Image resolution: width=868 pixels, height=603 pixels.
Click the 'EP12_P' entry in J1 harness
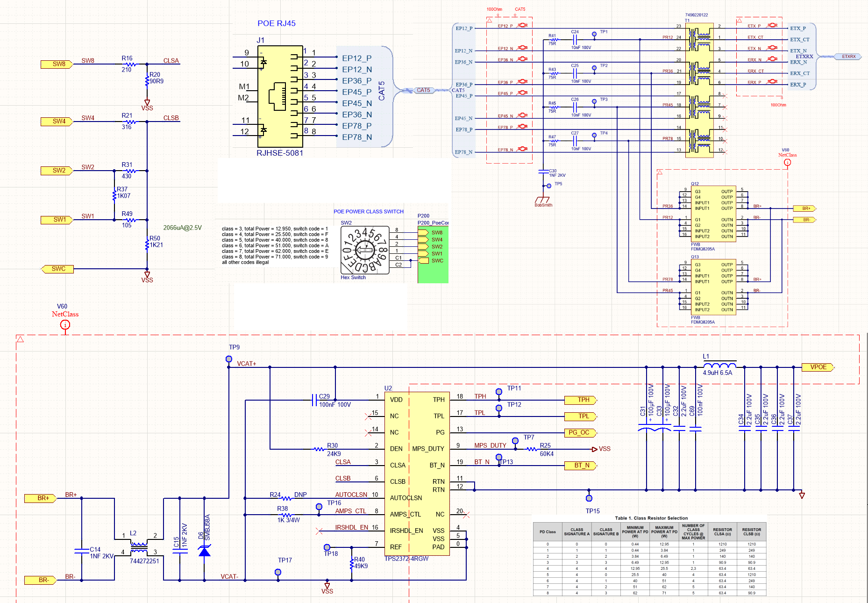357,58
